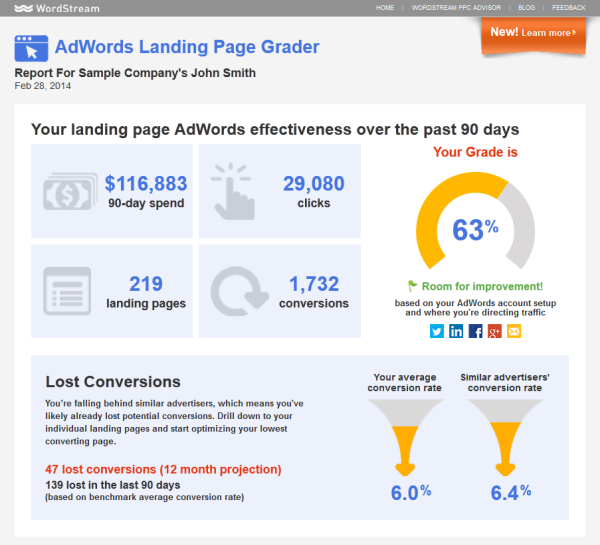Click Your average conversion rate label
Viewport: 600px width, 545px height.
(405, 382)
